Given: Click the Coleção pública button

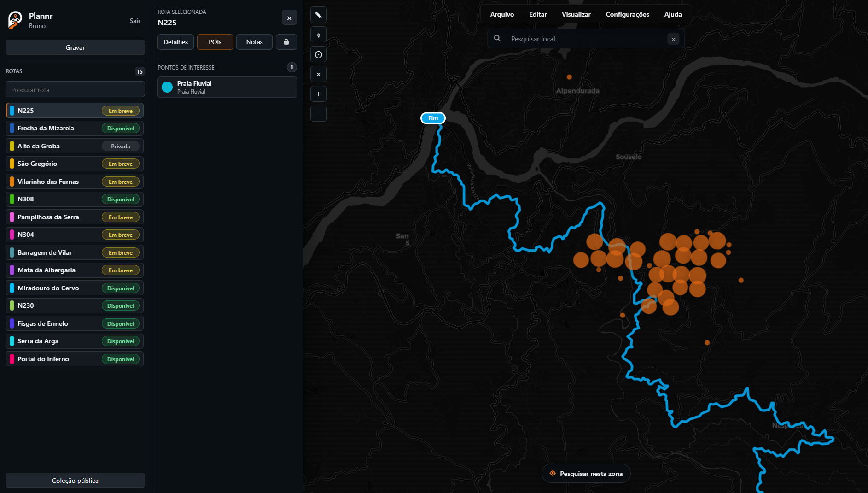Looking at the screenshot, I should pos(75,481).
